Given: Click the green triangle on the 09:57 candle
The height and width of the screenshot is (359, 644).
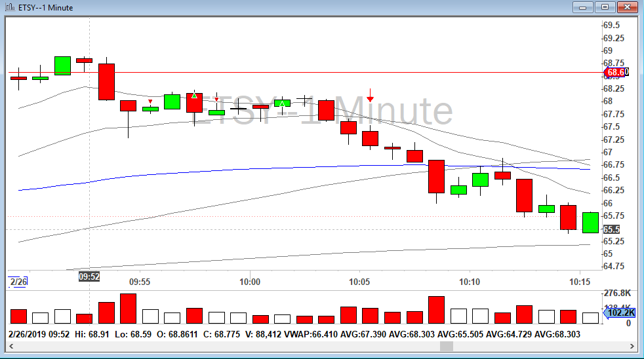Looking at the screenshot, I should pos(194,96).
